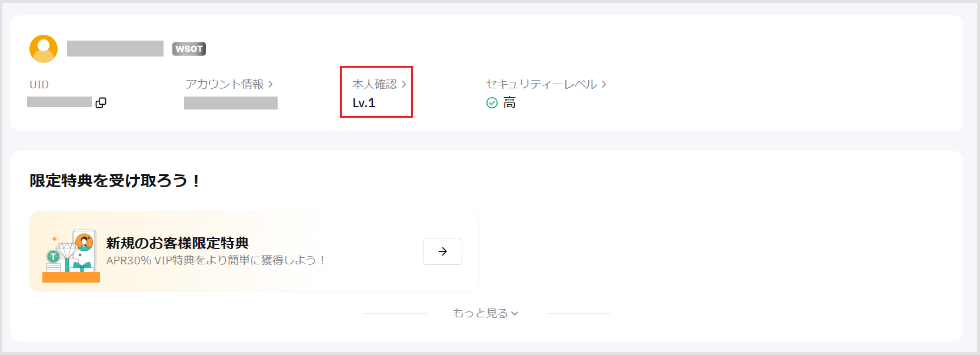
Task: Click the chevron beside セキュリティーレベル
Action: (604, 84)
